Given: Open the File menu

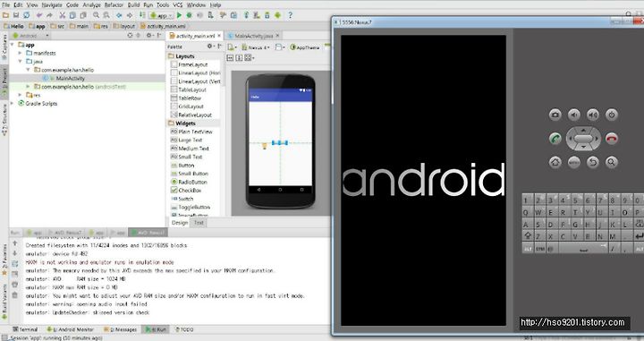Looking at the screenshot, I should [5, 5].
